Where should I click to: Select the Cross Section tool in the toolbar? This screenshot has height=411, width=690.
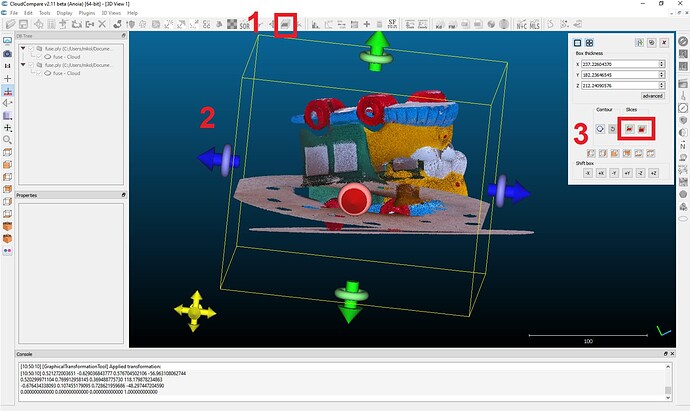[x=285, y=25]
